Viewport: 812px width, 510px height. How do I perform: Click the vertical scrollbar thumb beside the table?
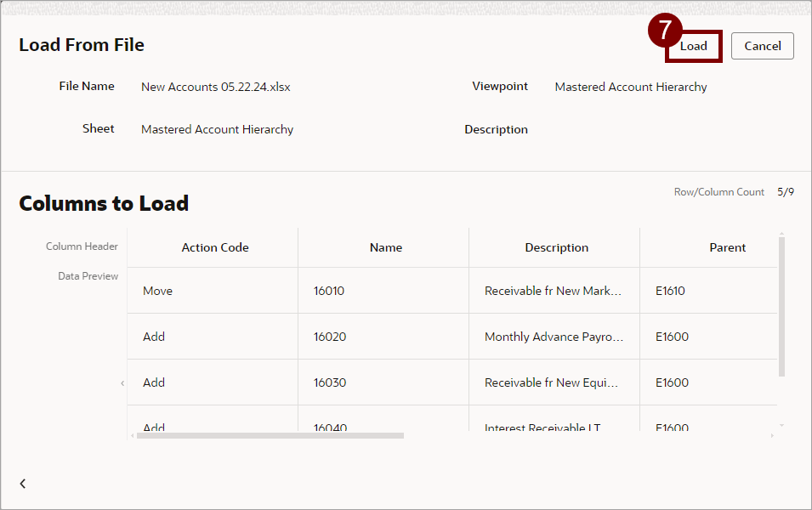point(781,306)
